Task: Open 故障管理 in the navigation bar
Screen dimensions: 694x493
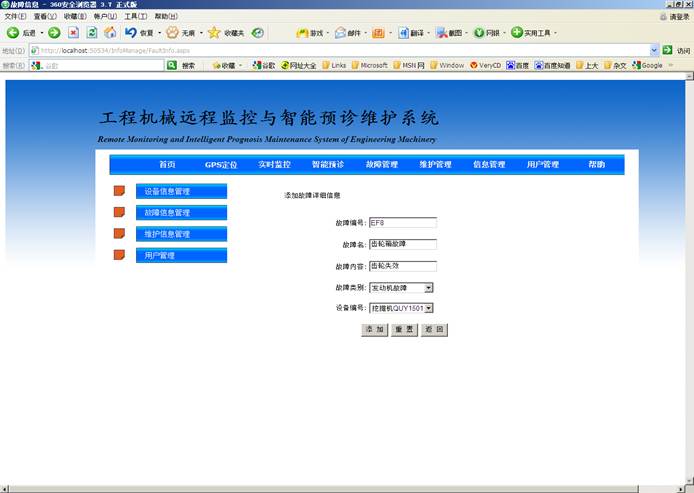Action: (382, 164)
